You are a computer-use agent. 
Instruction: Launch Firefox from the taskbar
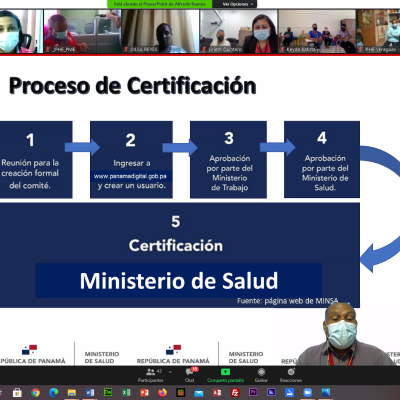[162, 393]
